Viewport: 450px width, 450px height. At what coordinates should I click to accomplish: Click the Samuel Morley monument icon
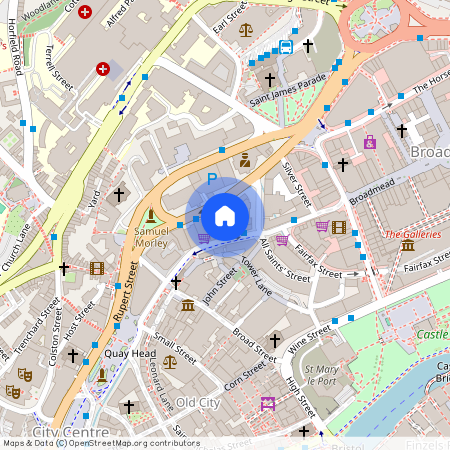coord(151,215)
